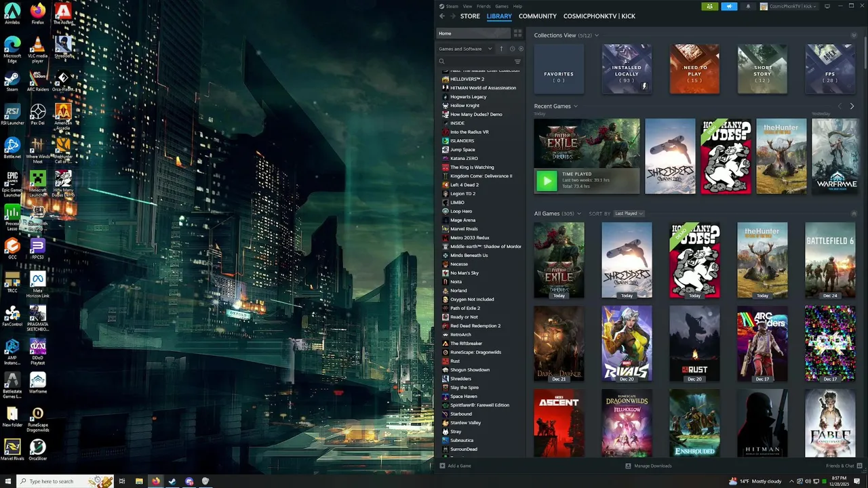868x488 pixels.
Task: Go back using Steam's back arrow
Action: pyautogui.click(x=442, y=16)
